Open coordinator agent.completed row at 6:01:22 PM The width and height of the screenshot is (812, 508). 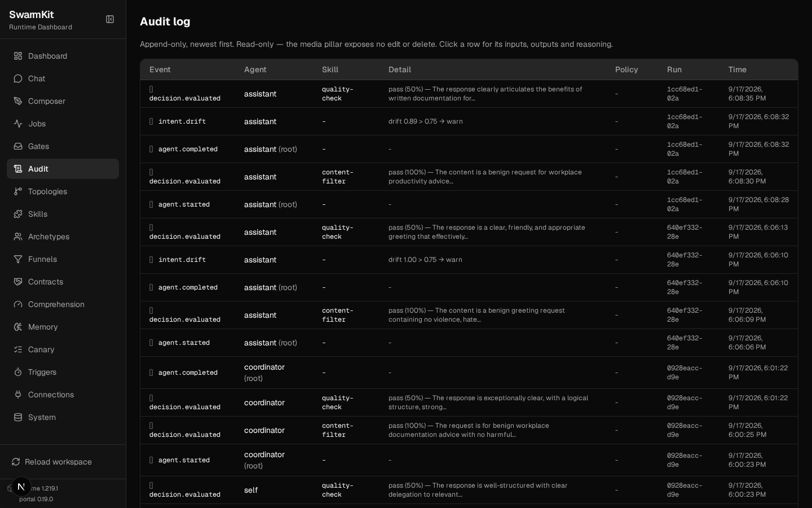coord(469,373)
